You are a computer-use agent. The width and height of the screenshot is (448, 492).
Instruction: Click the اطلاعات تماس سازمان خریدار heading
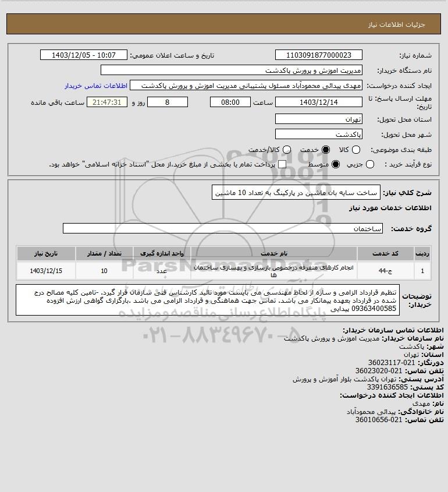(393, 330)
